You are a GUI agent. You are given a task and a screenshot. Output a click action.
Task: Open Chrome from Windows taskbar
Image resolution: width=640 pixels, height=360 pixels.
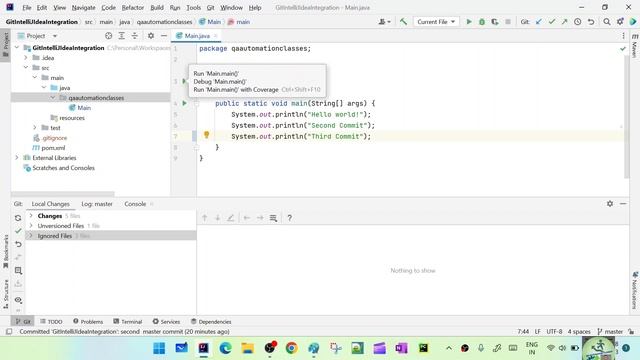tap(291, 348)
